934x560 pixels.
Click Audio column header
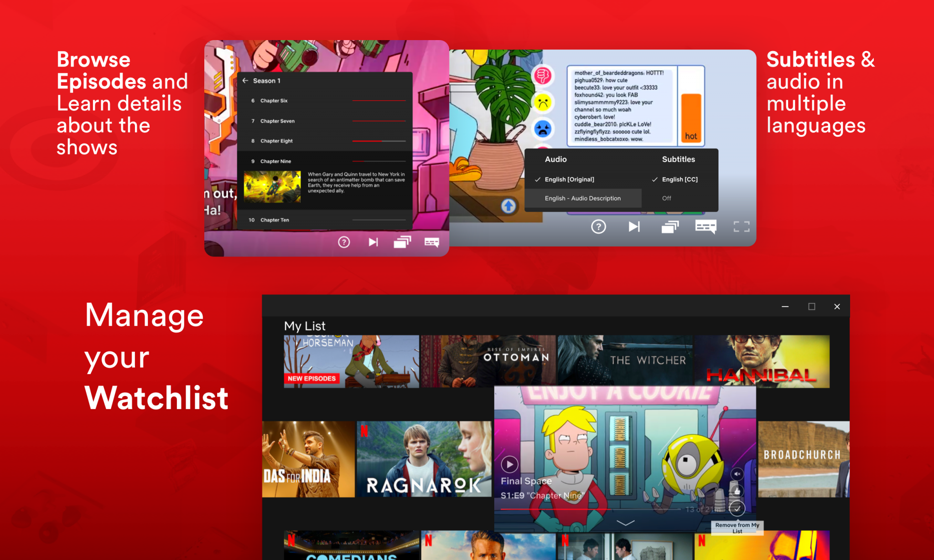pos(555,159)
